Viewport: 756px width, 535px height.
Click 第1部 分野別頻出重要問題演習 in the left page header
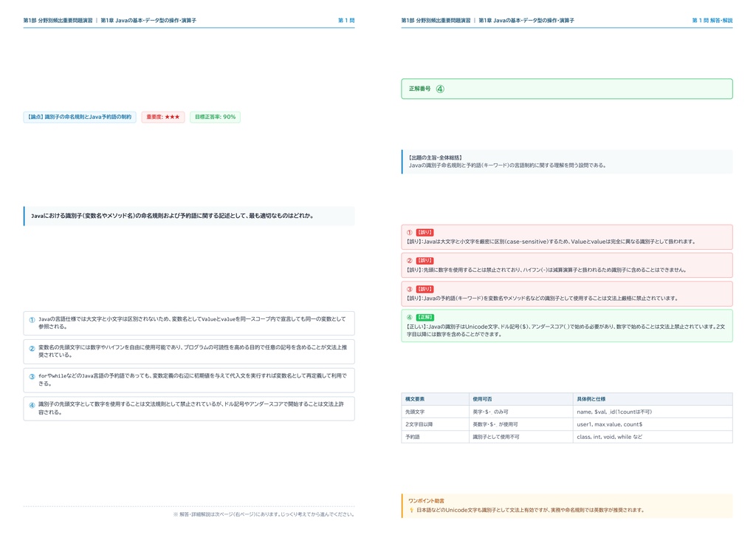coord(58,20)
